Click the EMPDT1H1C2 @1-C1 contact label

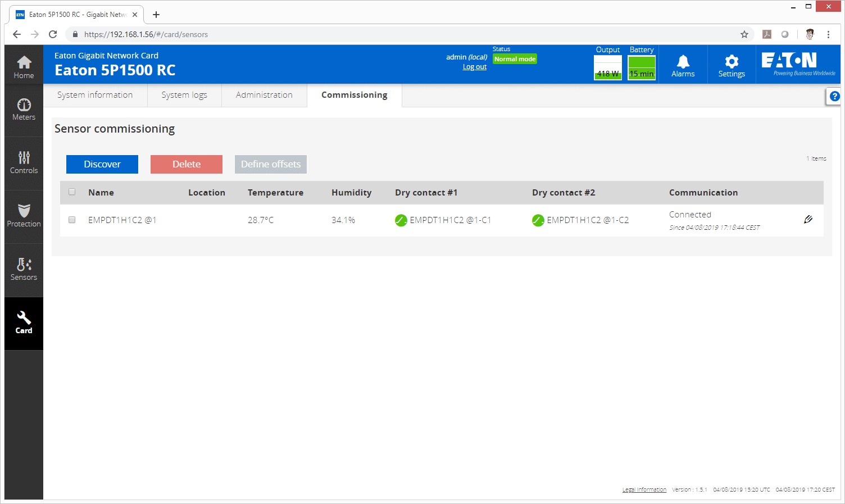coord(451,220)
